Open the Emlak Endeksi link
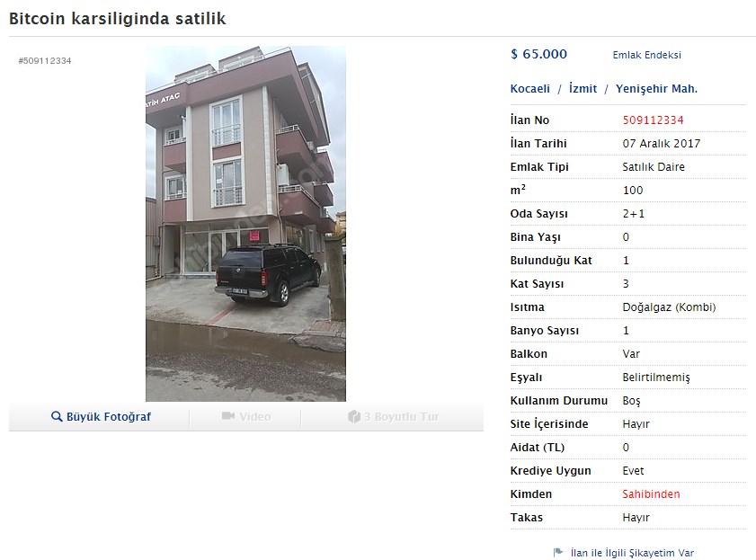This screenshot has width=756, height=560. click(x=646, y=55)
